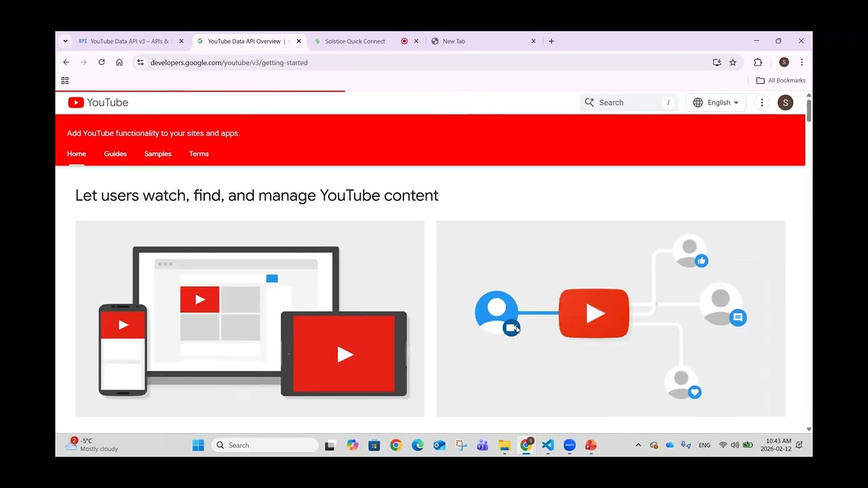
Task: Click the developer site search field
Action: [x=629, y=102]
